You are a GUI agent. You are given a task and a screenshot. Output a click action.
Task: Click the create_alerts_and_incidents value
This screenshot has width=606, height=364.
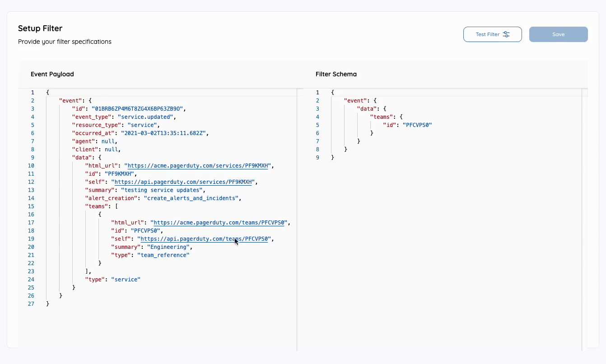(191, 198)
